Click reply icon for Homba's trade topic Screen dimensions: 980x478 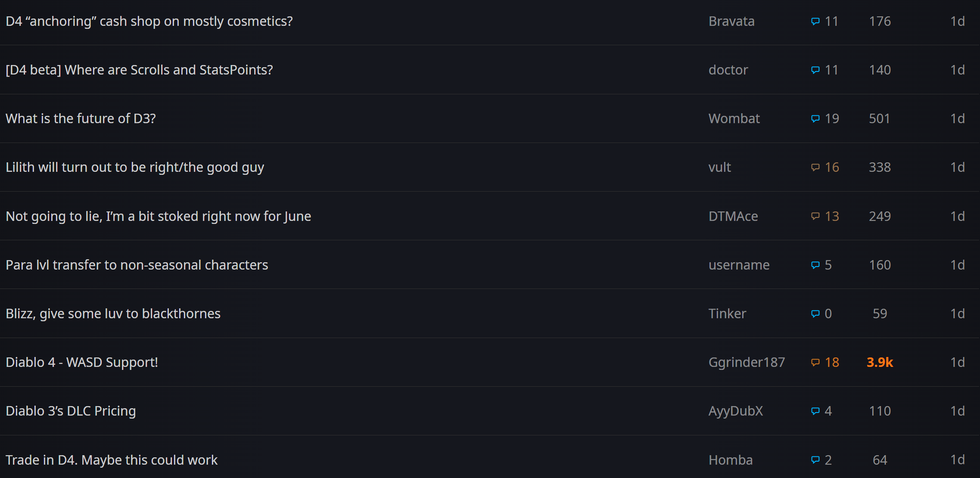(815, 460)
